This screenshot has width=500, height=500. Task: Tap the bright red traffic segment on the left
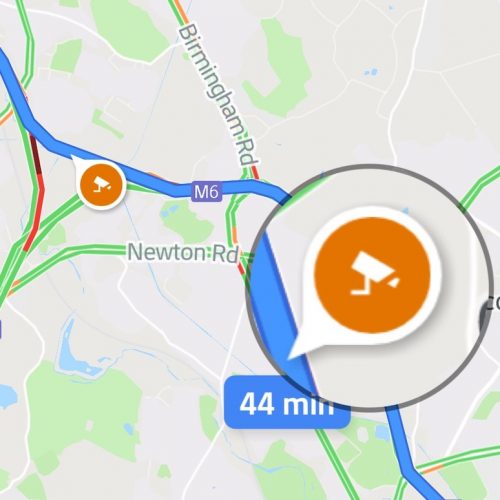[x=34, y=213]
